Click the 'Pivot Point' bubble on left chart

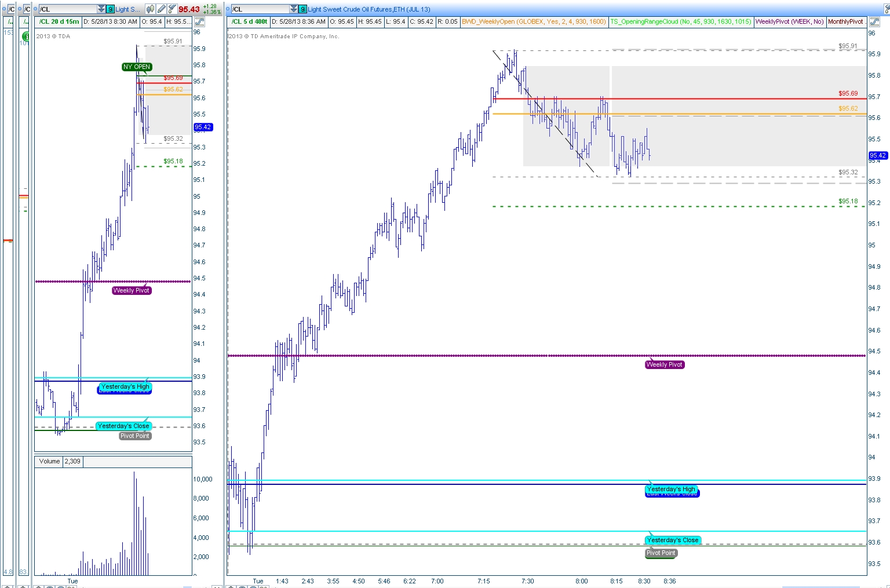[135, 436]
